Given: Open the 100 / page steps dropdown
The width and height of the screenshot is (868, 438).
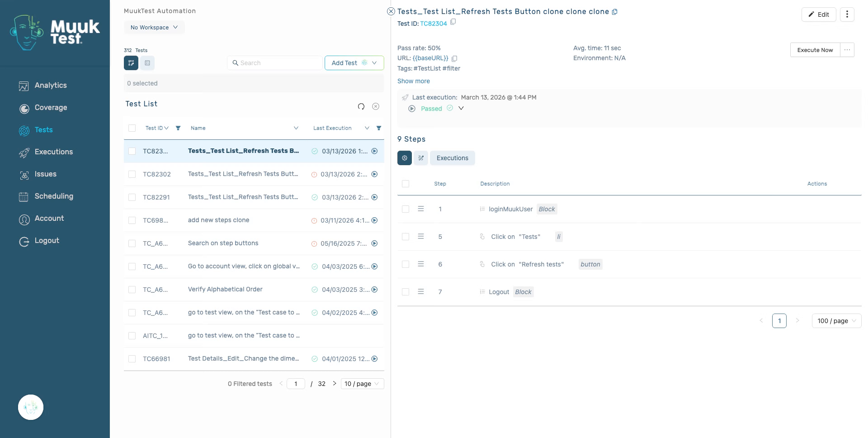Looking at the screenshot, I should pyautogui.click(x=837, y=321).
